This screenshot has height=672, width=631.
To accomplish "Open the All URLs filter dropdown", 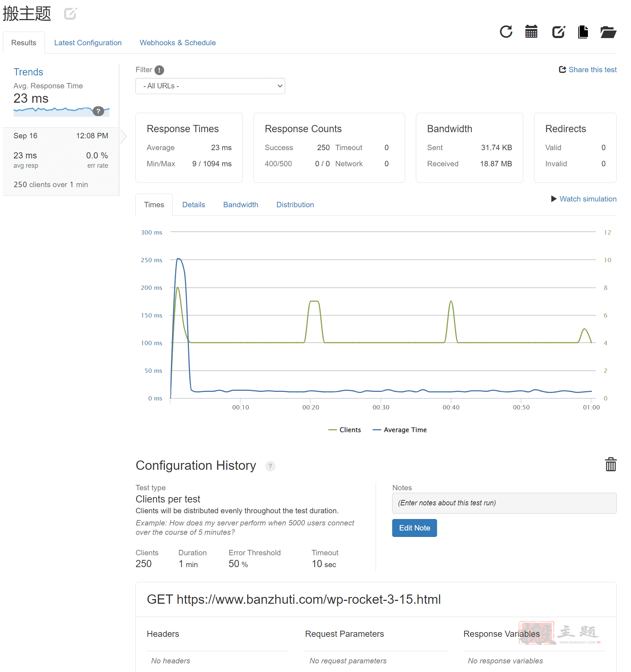I will pyautogui.click(x=210, y=86).
